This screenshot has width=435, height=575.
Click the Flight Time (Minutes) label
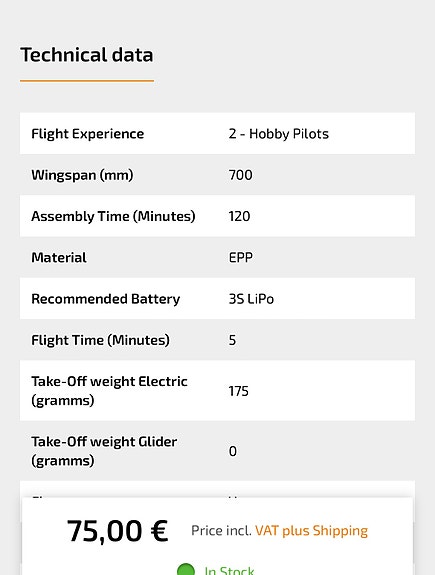(100, 340)
